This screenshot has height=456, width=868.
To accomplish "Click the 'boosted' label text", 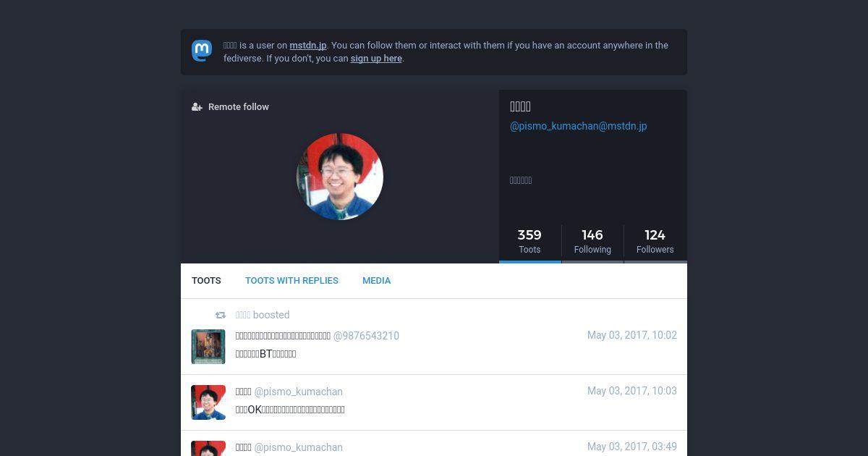I will coord(271,315).
